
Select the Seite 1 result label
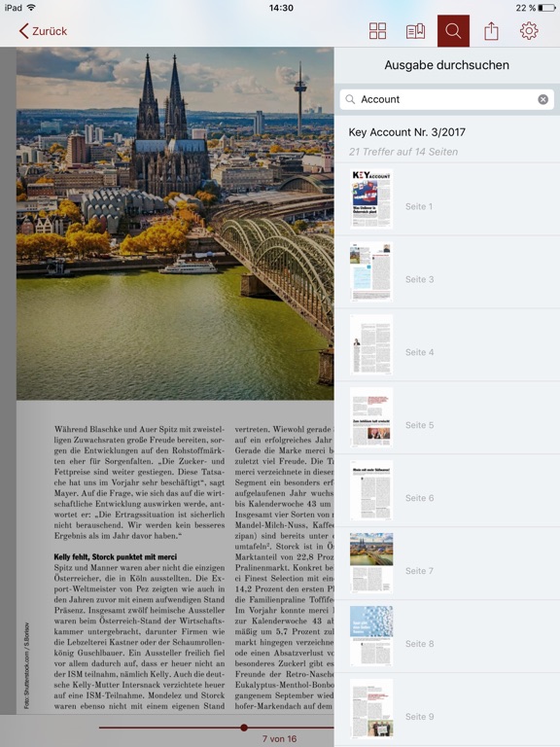pos(419,206)
